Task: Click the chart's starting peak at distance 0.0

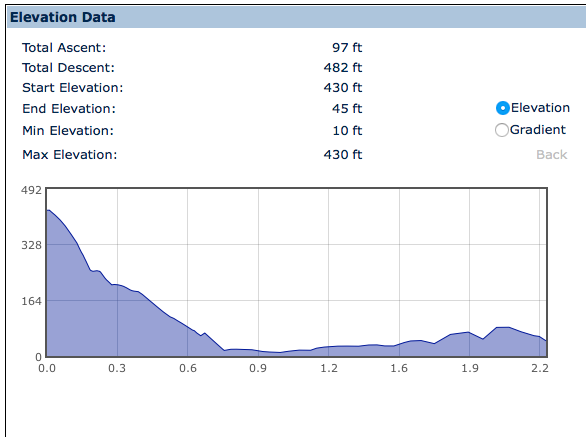Action: point(48,210)
